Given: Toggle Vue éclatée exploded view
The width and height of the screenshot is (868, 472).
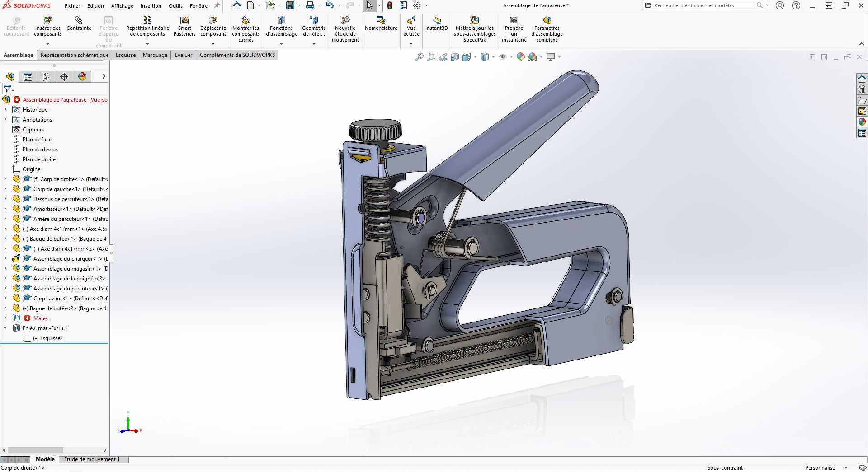Looking at the screenshot, I should [411, 27].
